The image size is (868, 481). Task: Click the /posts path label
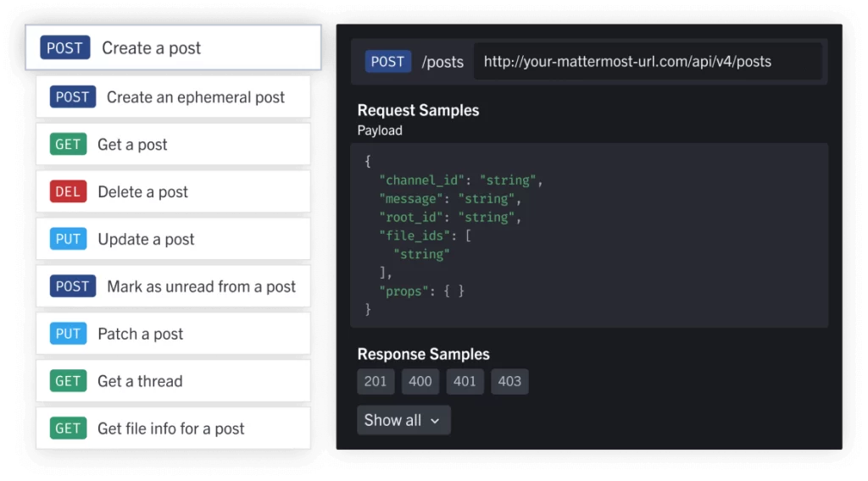(x=442, y=62)
